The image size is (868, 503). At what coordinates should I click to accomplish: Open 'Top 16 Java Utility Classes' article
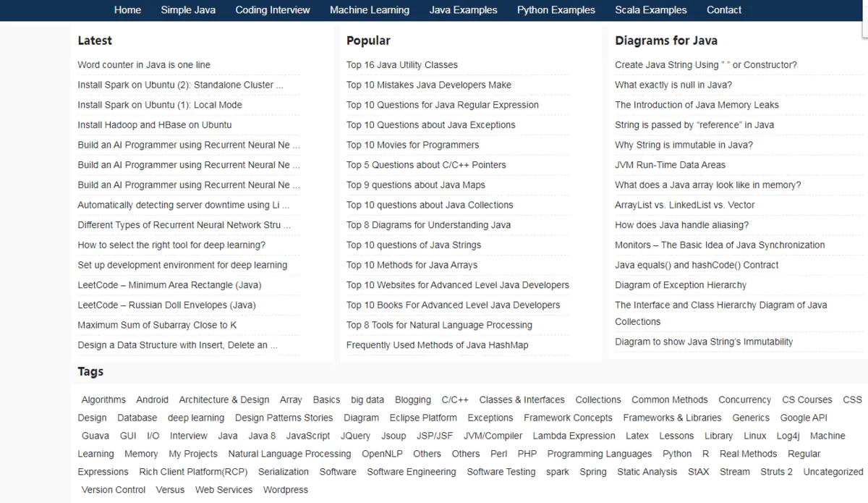402,65
